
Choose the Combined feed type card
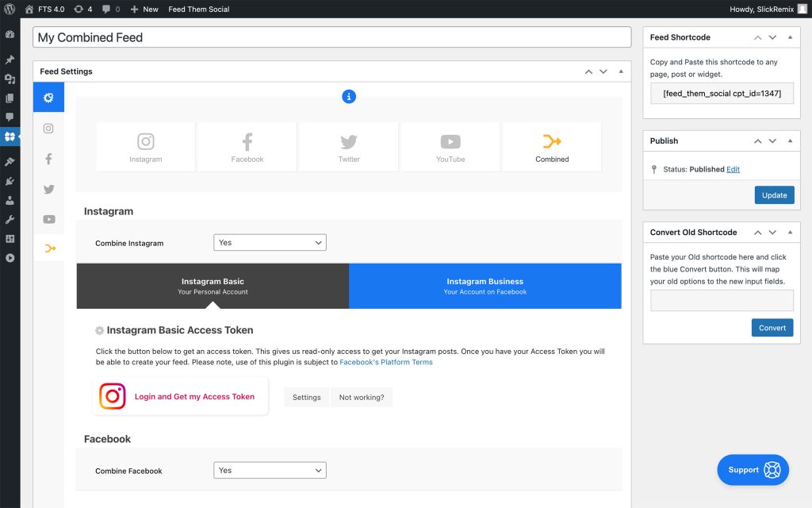point(552,147)
